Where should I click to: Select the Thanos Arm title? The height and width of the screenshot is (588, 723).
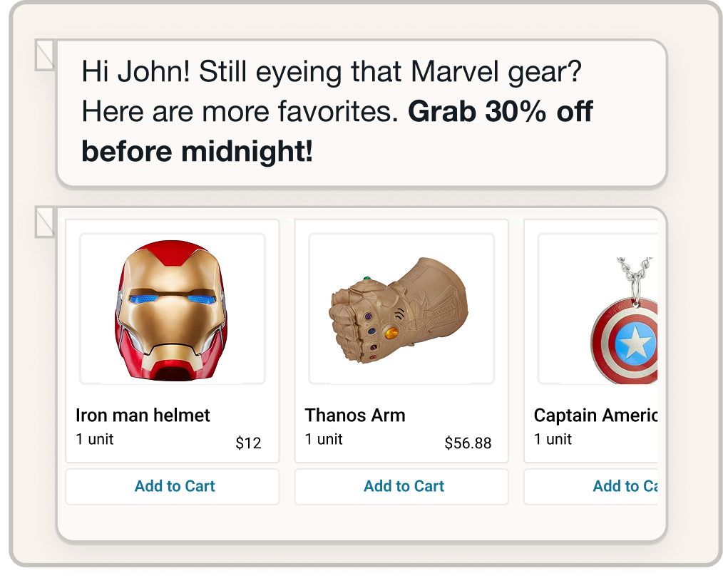(x=355, y=416)
